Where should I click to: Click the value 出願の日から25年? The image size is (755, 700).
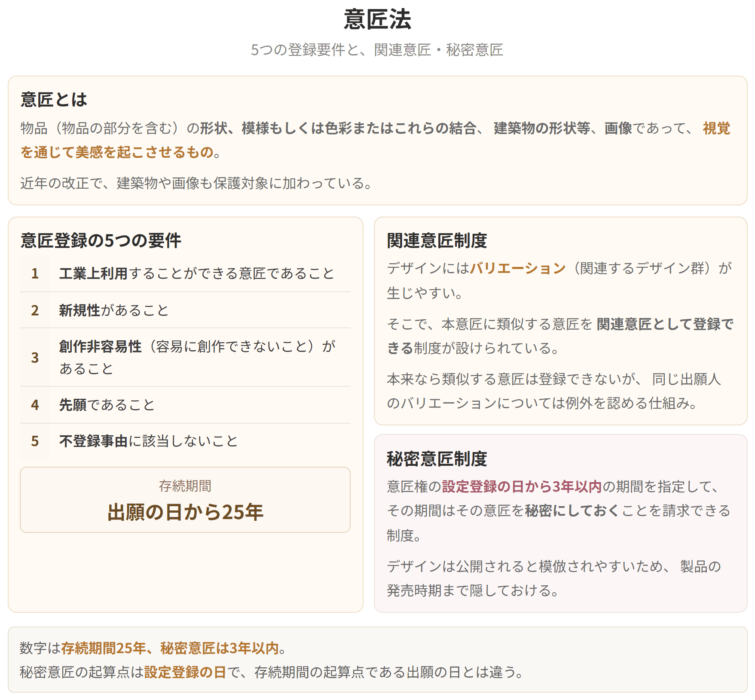click(185, 512)
